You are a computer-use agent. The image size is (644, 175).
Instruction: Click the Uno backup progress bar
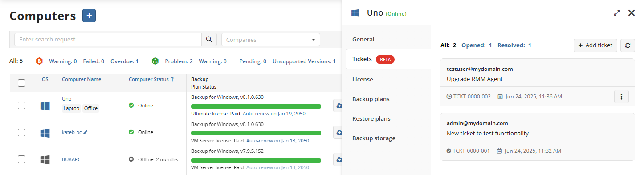[256, 106]
